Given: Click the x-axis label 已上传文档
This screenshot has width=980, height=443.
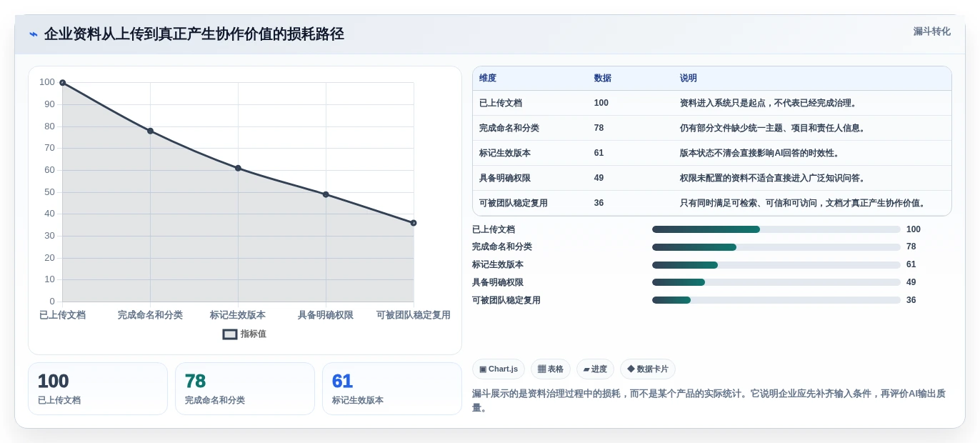Looking at the screenshot, I should coord(62,315).
